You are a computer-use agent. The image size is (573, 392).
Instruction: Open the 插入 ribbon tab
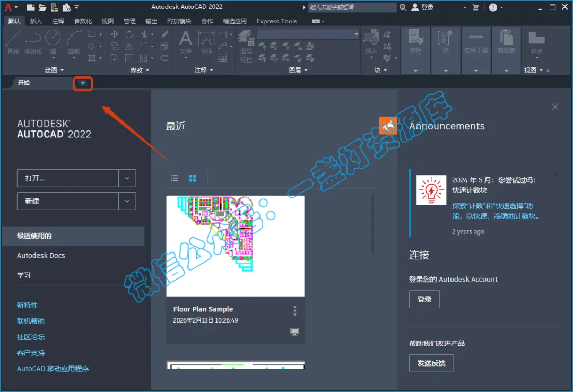36,21
